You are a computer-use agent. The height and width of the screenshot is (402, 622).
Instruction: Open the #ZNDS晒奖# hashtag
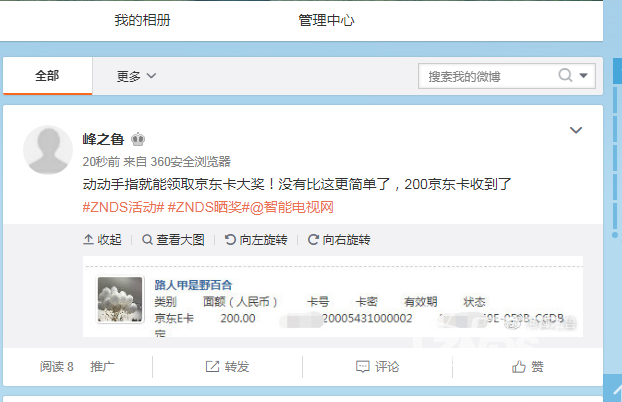pyautogui.click(x=208, y=207)
